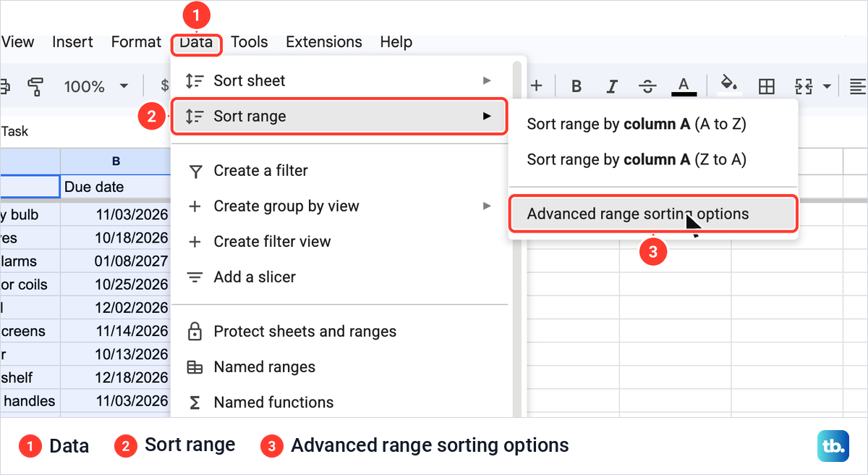
Task: Click the Sort sheet icon
Action: [195, 80]
